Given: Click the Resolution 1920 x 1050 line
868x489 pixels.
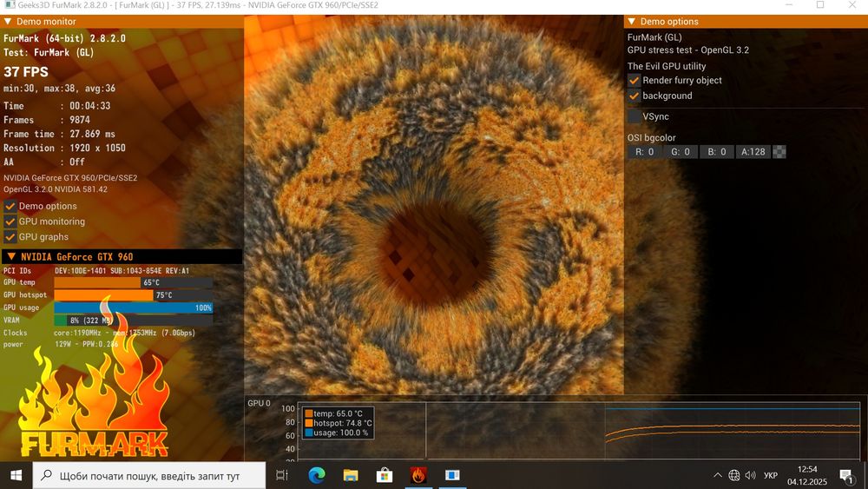Looking at the screenshot, I should [64, 148].
